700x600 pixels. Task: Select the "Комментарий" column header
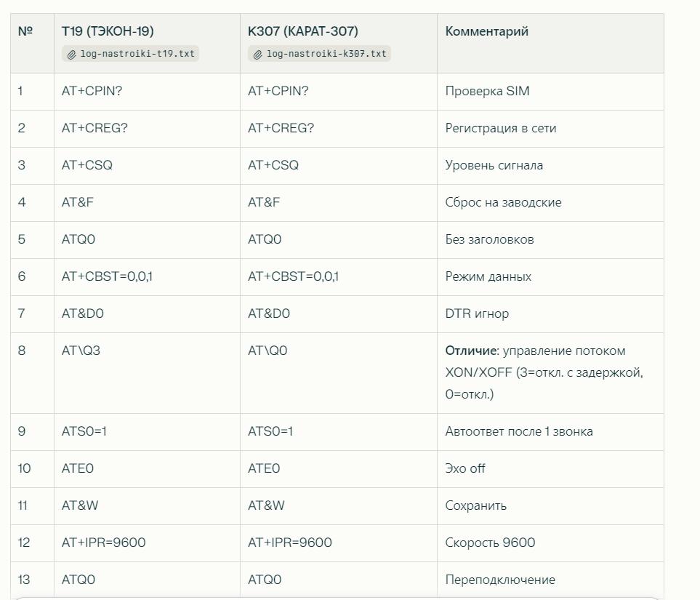click(486, 31)
